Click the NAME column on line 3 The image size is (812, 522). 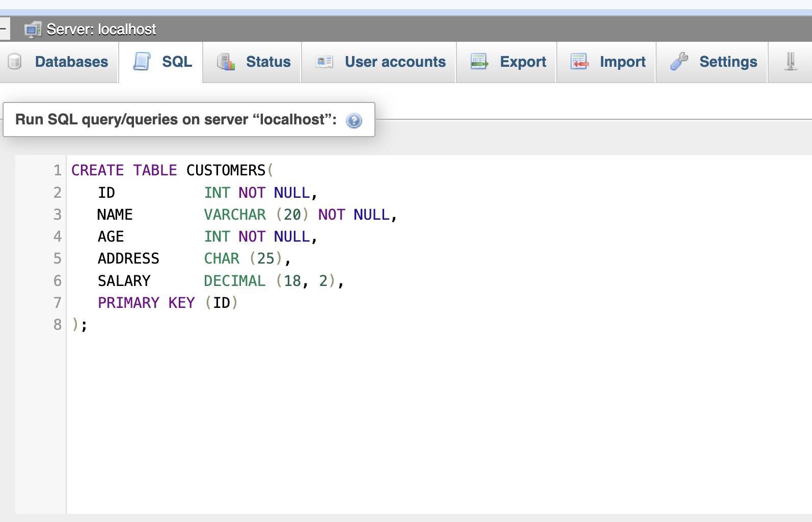[115, 215]
